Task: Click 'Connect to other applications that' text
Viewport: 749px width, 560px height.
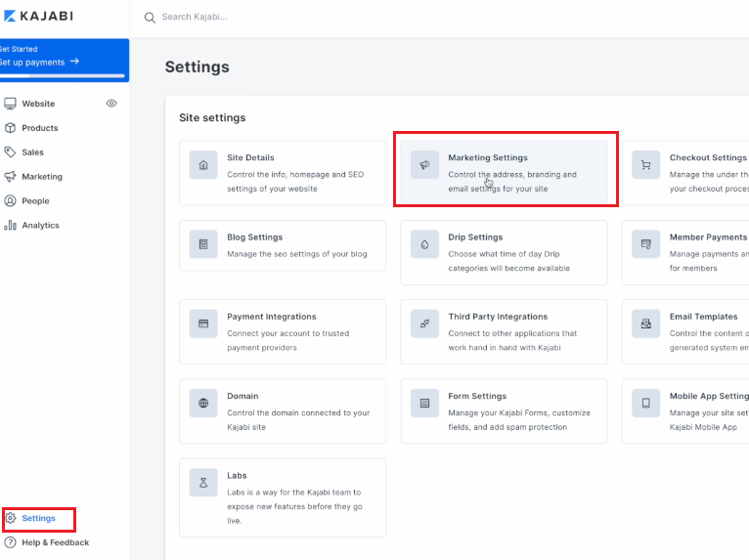Action: tap(512, 333)
